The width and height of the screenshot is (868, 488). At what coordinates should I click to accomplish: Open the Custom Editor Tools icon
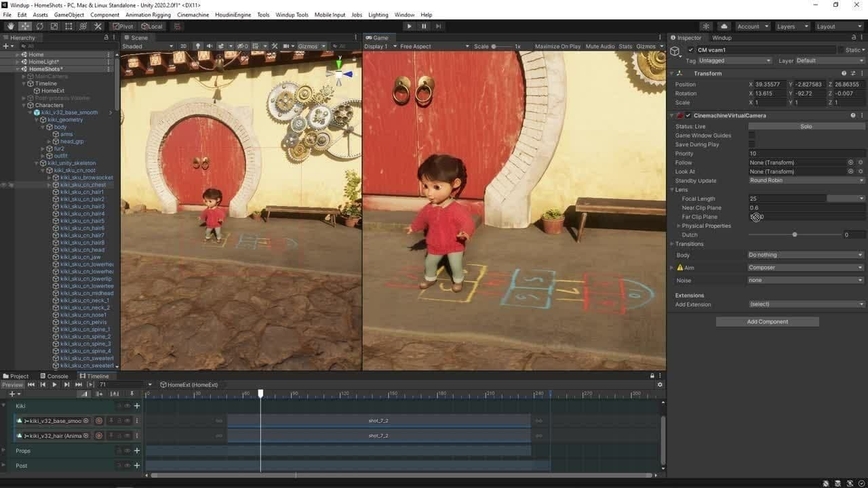pyautogui.click(x=98, y=26)
